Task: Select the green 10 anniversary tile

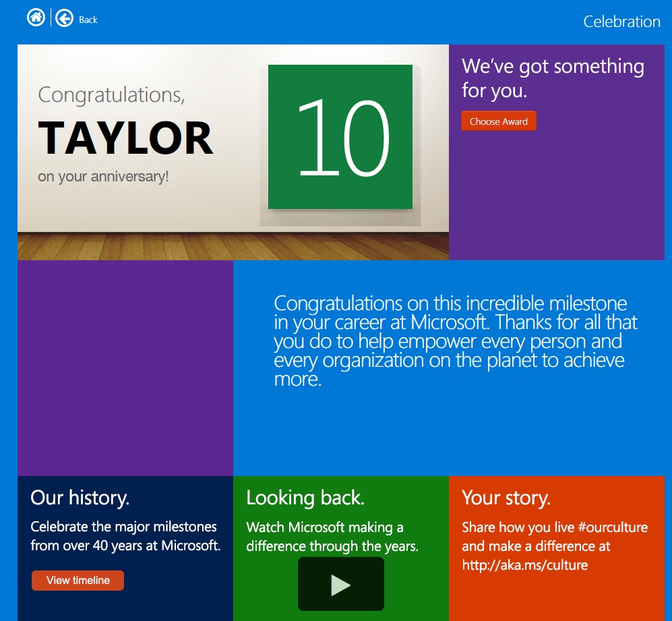Action: 340,137
